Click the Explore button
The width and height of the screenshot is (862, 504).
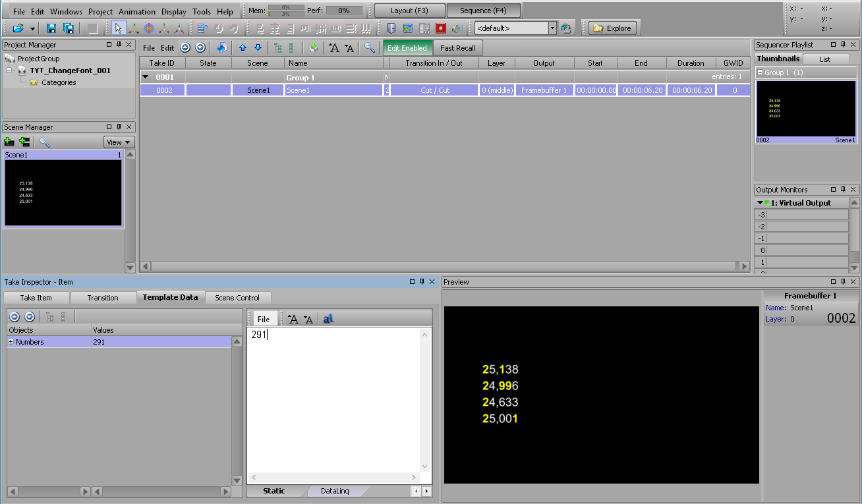pyautogui.click(x=612, y=28)
